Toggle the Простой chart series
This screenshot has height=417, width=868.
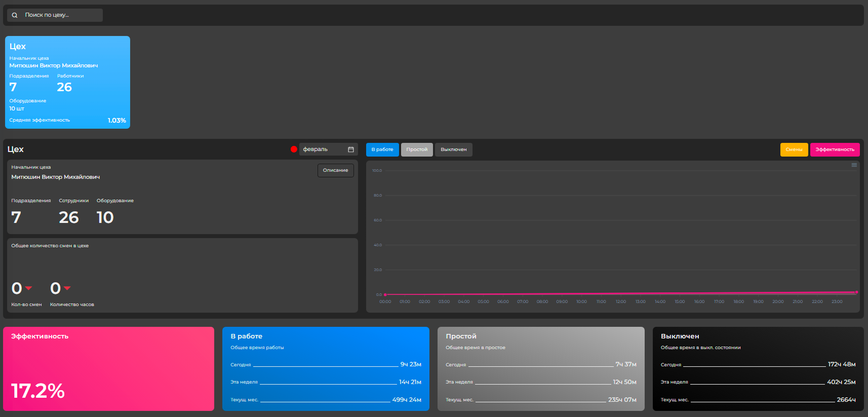point(417,149)
